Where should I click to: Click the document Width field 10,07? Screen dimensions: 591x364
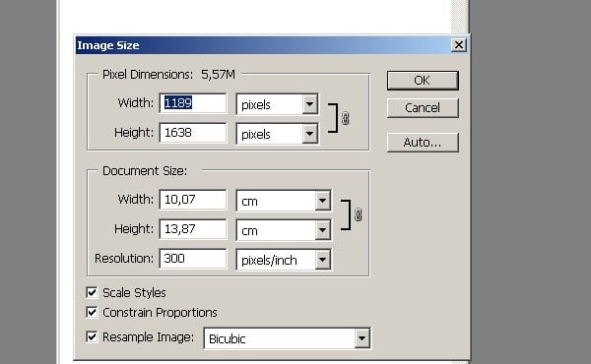coord(193,200)
